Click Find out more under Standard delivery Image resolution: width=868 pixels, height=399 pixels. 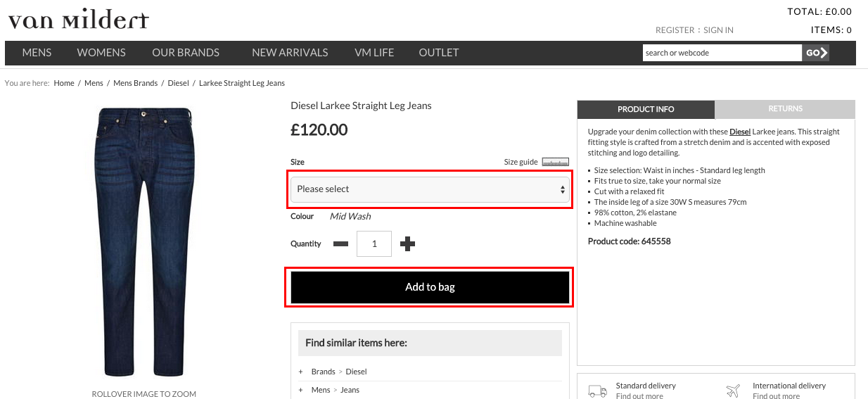pos(639,396)
